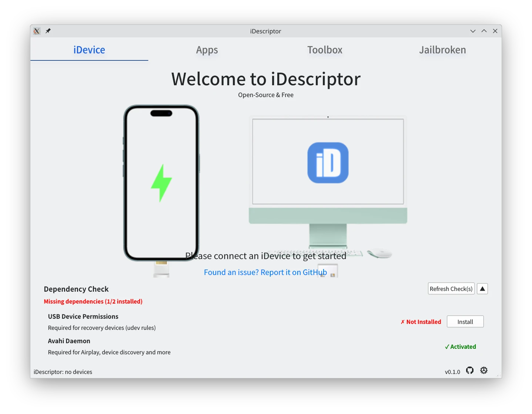Open settings with the gear icon
The image size is (532, 414).
point(484,370)
